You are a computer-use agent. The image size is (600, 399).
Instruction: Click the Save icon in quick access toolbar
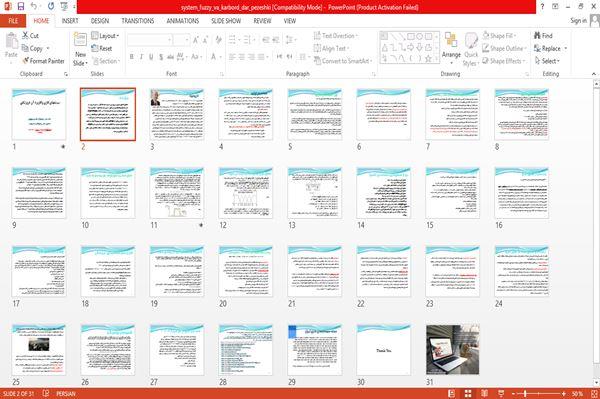pyautogui.click(x=21, y=6)
